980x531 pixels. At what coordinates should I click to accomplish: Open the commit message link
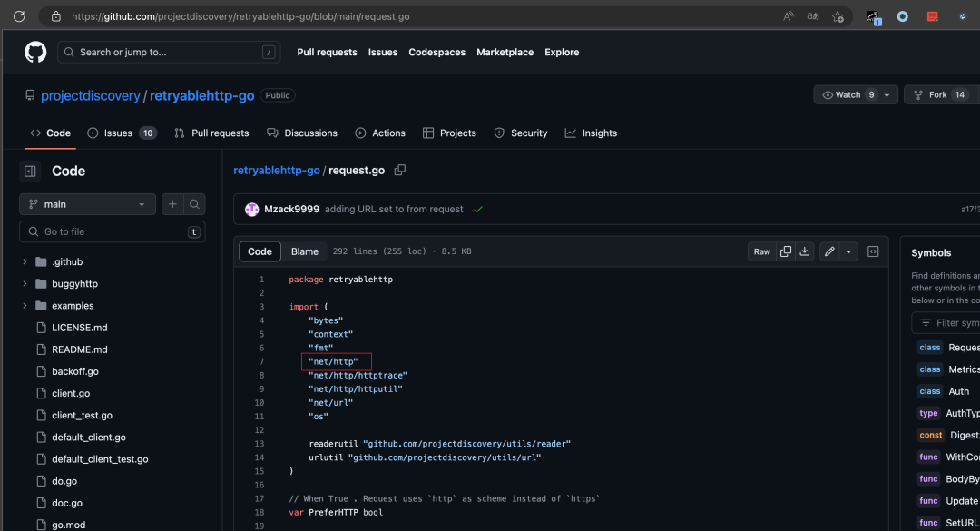394,210
